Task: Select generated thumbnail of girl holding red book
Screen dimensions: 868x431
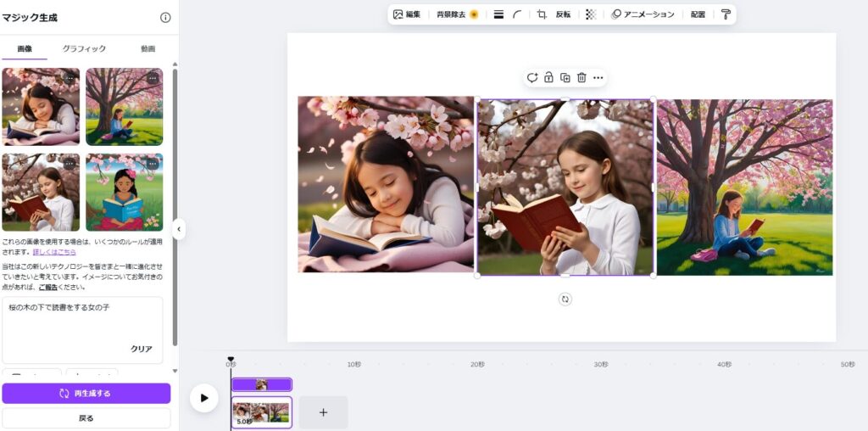Action: pos(41,193)
